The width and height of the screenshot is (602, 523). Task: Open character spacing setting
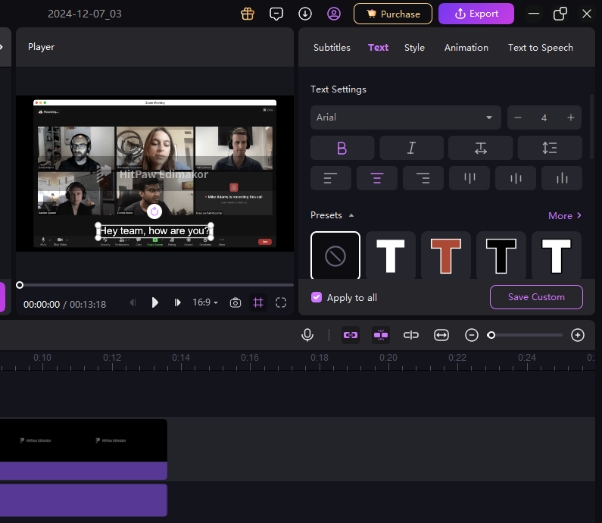coord(480,148)
